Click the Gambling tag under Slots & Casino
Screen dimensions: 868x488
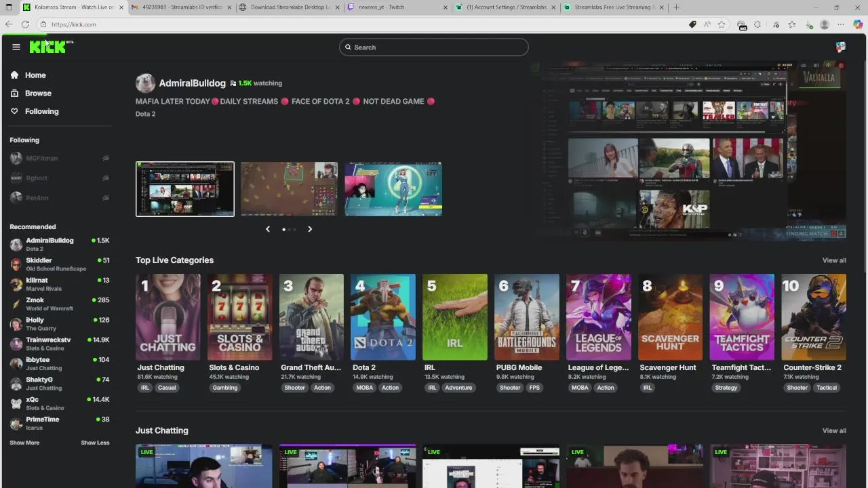pos(224,388)
